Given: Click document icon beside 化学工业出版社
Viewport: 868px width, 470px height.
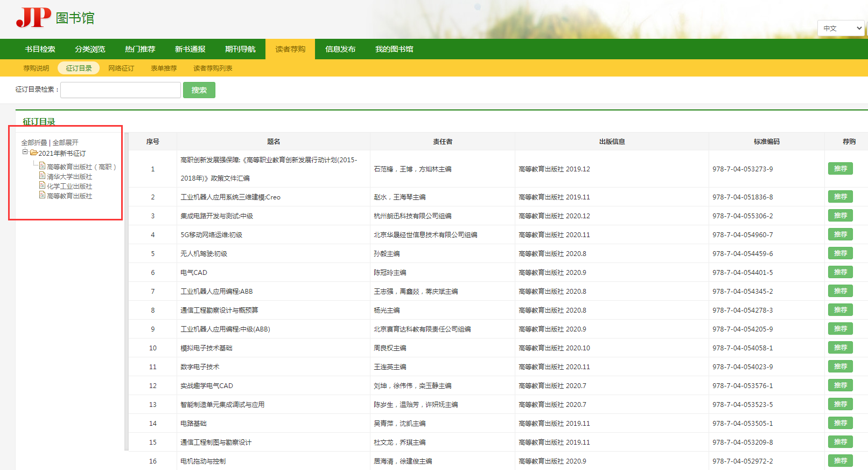Looking at the screenshot, I should (x=42, y=185).
